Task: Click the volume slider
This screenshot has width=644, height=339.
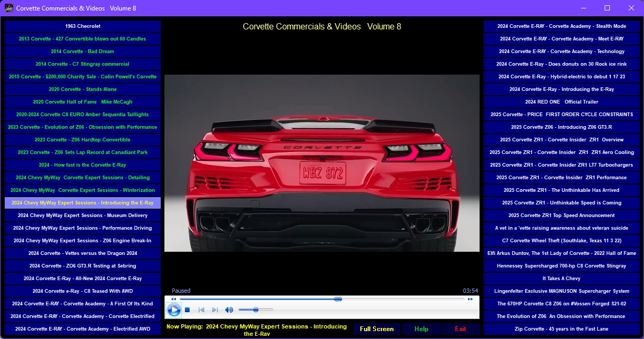Action: pos(256,310)
